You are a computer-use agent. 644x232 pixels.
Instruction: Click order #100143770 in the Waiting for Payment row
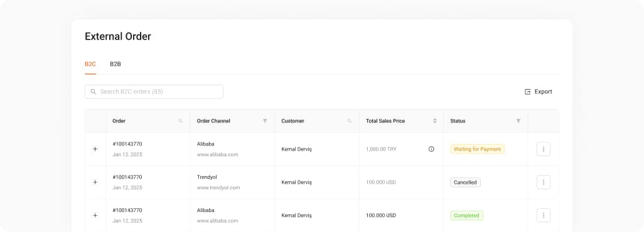(127, 144)
